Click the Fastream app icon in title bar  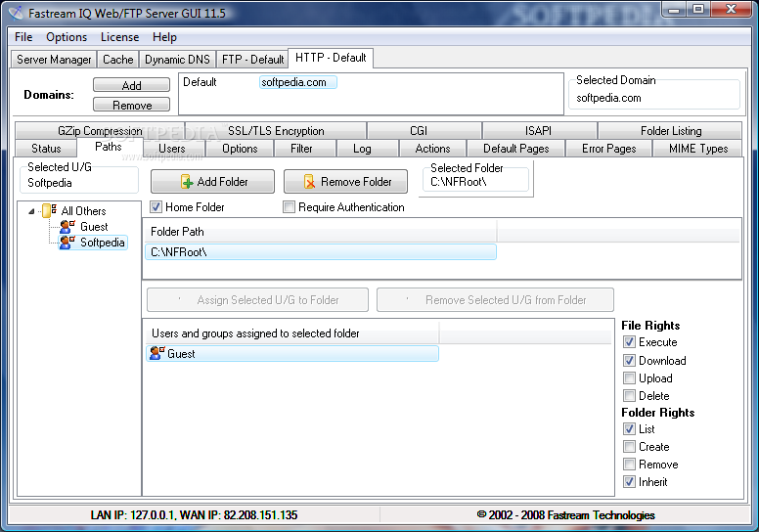coord(15,13)
